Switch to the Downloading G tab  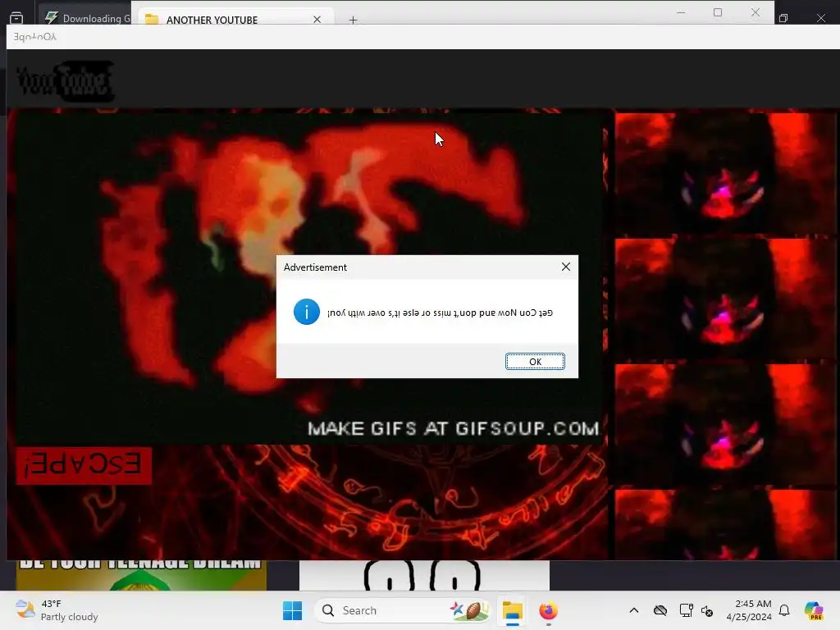click(85, 18)
